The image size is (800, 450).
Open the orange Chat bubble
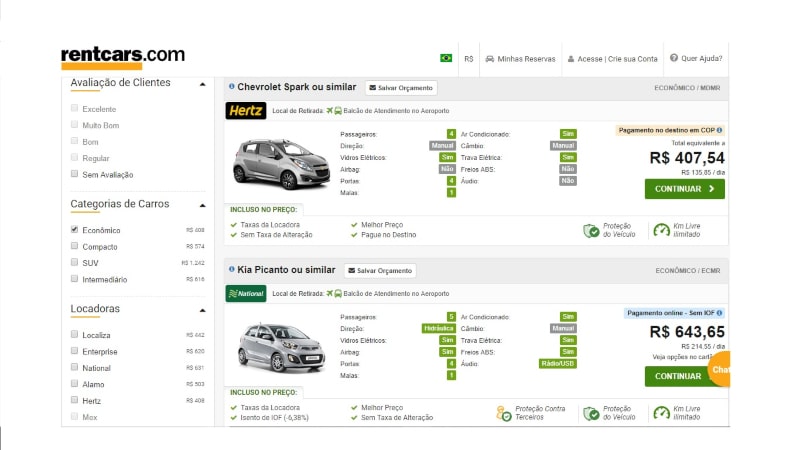tap(719, 369)
